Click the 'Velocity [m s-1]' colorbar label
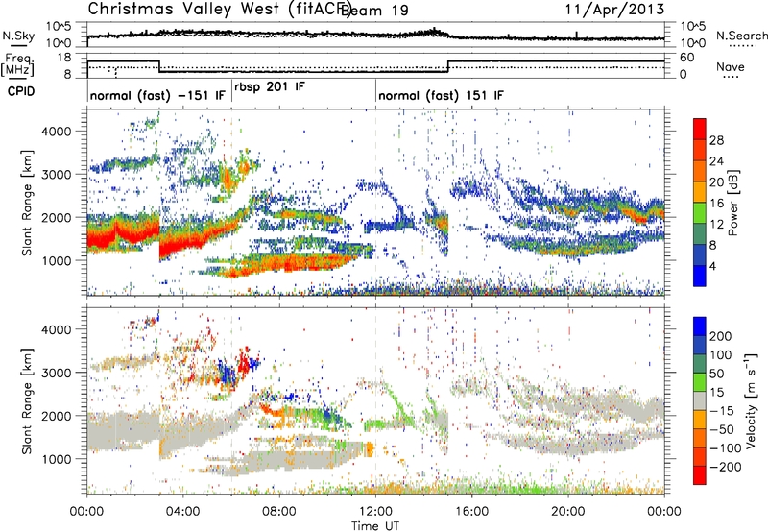Screen dimensions: 768x532 click(x=751, y=400)
